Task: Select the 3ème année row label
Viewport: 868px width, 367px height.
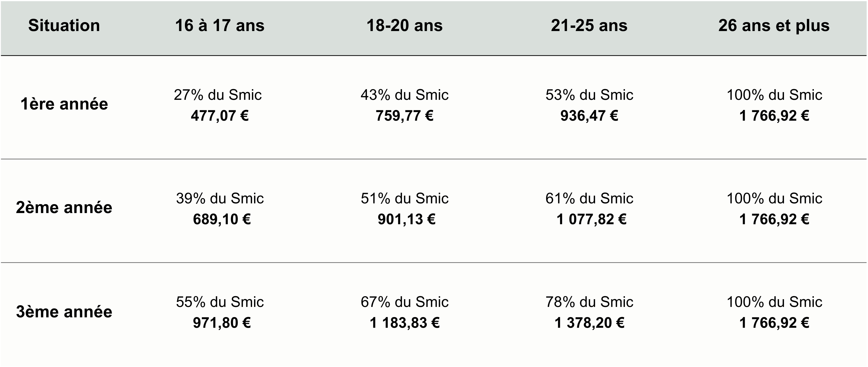Action: tap(64, 312)
